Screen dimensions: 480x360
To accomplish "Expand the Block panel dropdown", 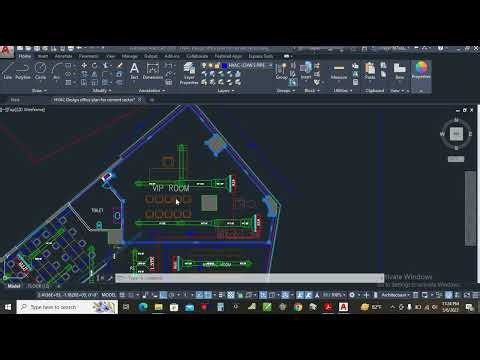I will (312, 90).
